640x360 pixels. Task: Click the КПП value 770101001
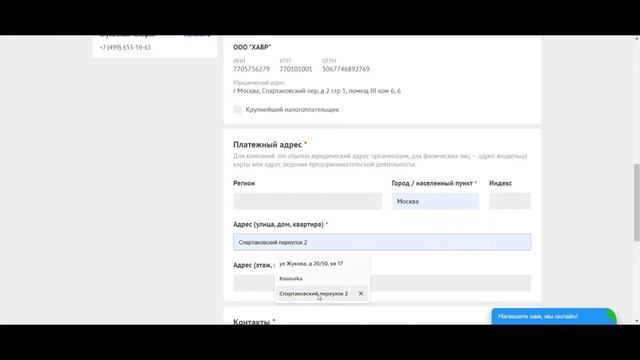[x=296, y=69]
